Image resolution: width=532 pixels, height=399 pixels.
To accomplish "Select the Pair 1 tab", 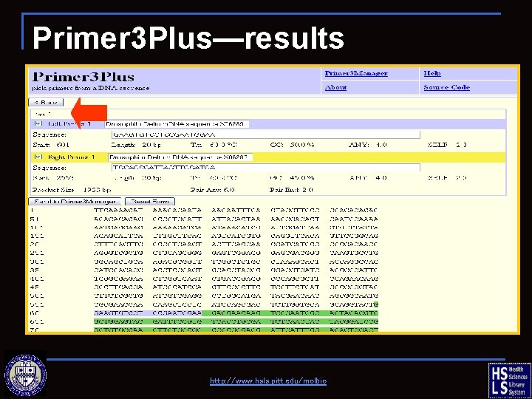I will [43, 115].
